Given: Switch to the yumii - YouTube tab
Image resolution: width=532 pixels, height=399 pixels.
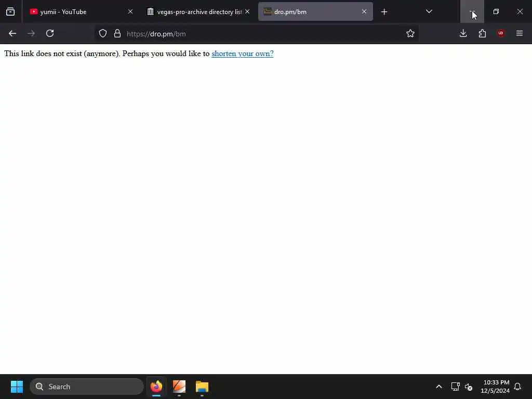Looking at the screenshot, I should (82, 12).
